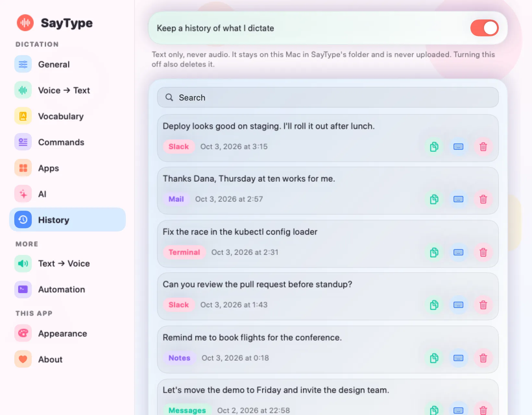Copy the 'Fix the race in the kubectl' entry
532x415 pixels.
click(434, 252)
